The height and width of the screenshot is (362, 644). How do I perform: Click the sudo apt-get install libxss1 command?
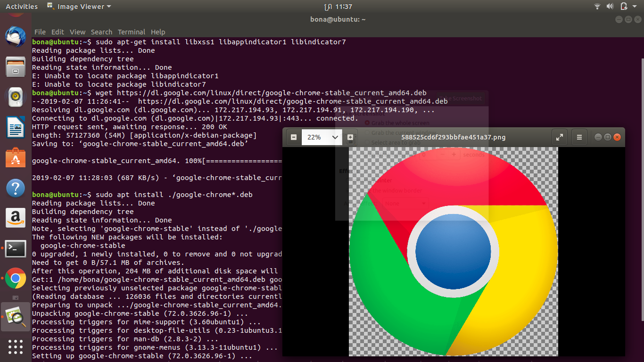point(221,42)
